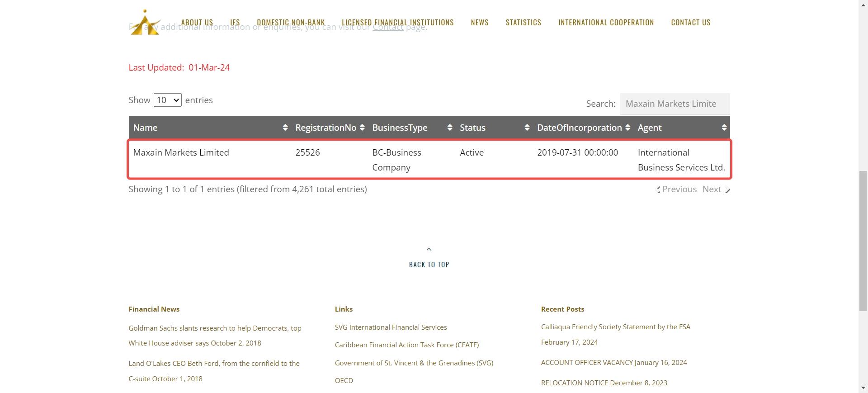Image resolution: width=868 pixels, height=393 pixels.
Task: Sort table by Name column arrows
Action: 285,128
